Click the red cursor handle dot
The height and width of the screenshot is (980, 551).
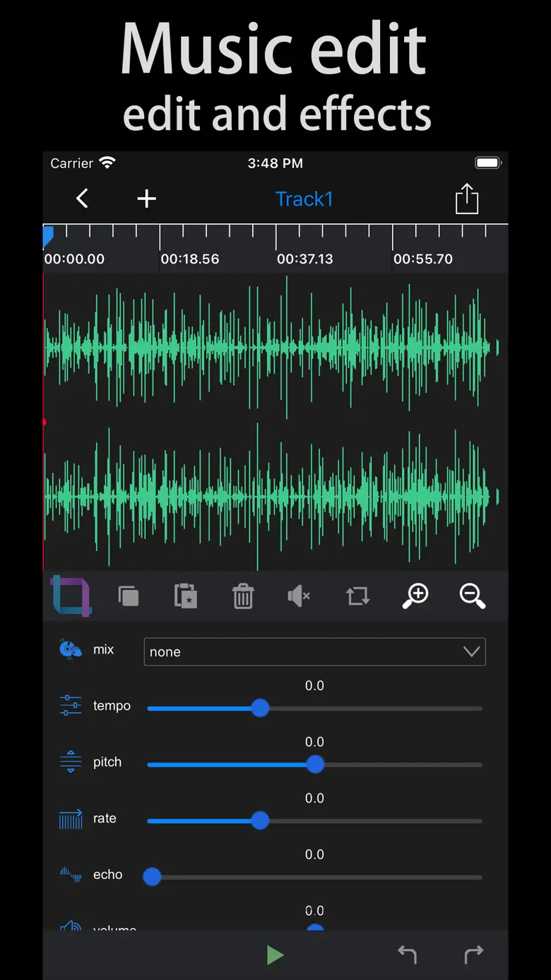(x=45, y=422)
